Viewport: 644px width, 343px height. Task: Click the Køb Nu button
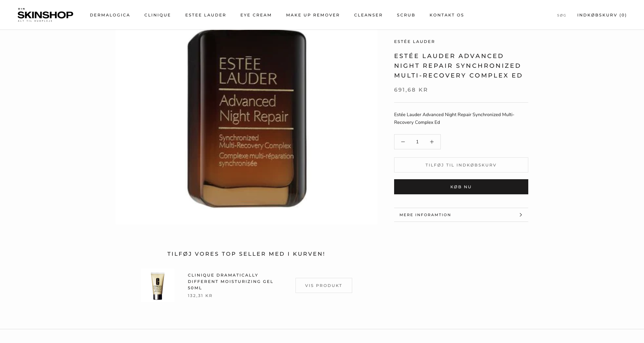[x=461, y=187]
